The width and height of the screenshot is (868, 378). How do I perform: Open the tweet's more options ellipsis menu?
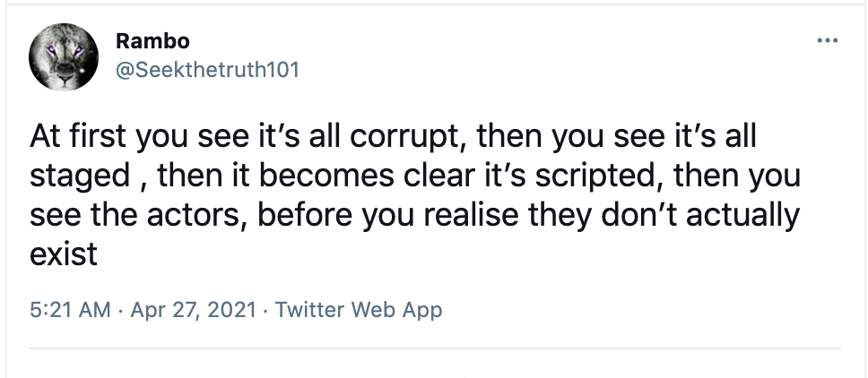pos(827,42)
